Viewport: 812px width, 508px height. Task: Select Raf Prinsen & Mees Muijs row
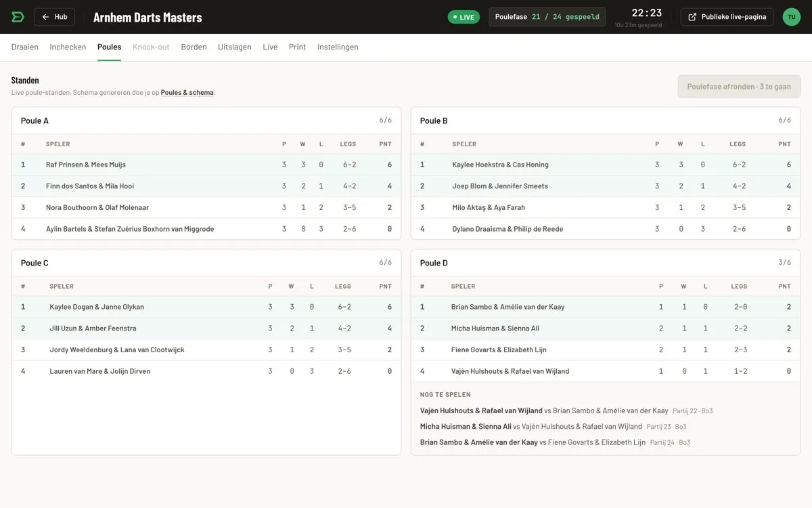206,165
